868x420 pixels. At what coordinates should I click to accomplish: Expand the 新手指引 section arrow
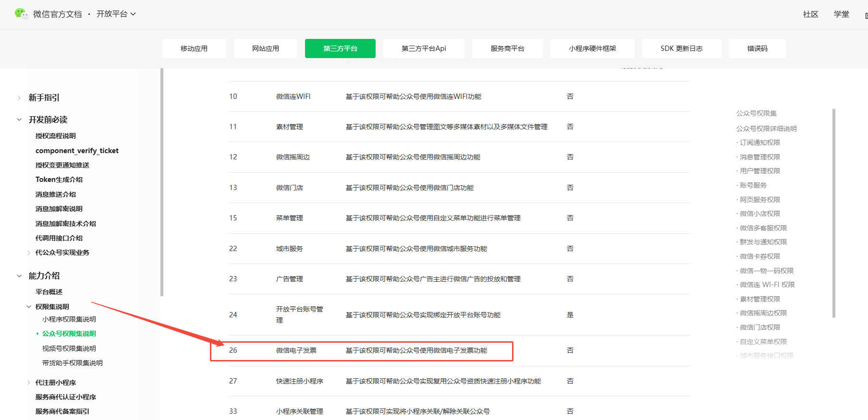[x=19, y=98]
